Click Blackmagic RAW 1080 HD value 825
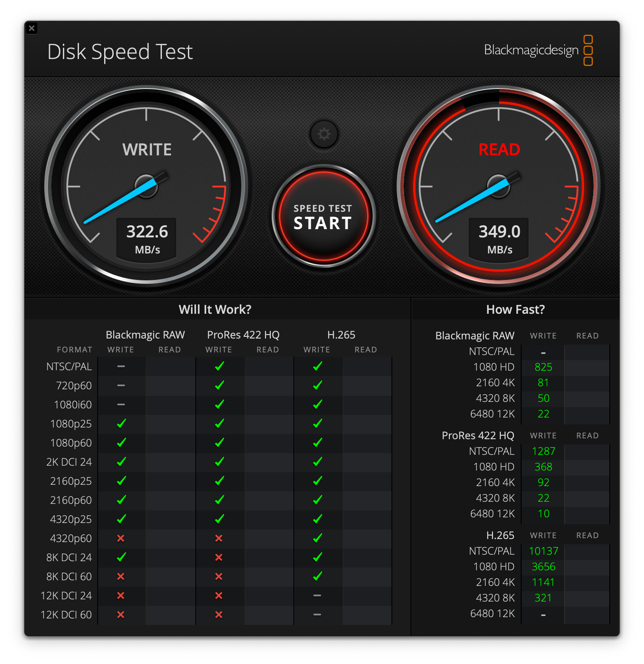644x664 pixels. (x=543, y=367)
